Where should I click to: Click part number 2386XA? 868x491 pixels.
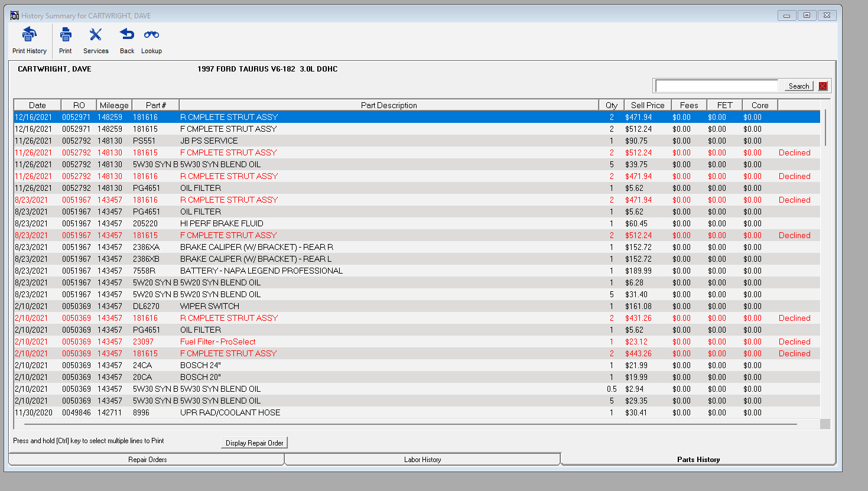146,247
